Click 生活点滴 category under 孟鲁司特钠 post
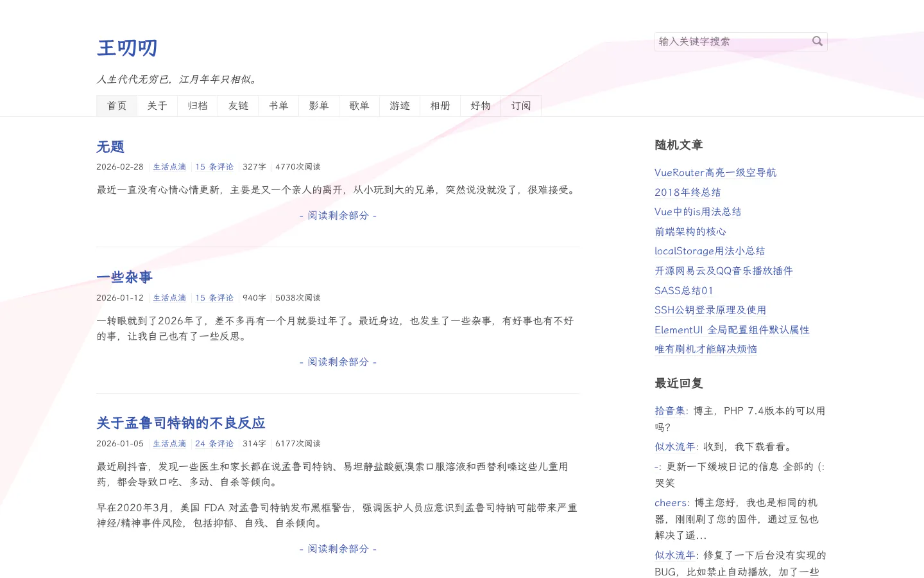The width and height of the screenshot is (924, 578). tap(169, 444)
